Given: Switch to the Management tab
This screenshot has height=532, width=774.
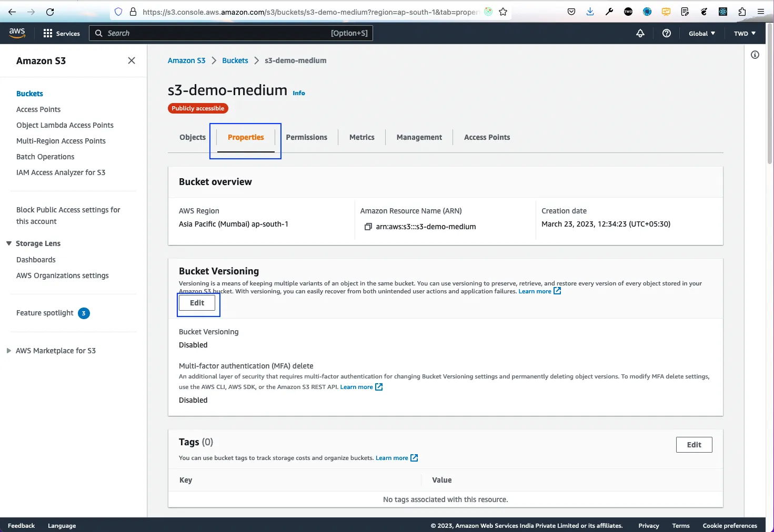Looking at the screenshot, I should click(419, 137).
